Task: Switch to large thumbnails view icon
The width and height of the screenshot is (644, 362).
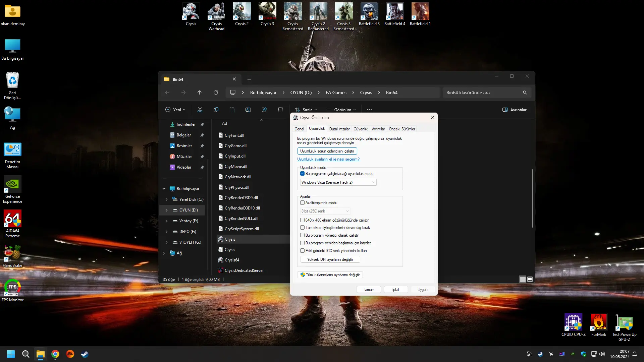Action: (x=530, y=279)
